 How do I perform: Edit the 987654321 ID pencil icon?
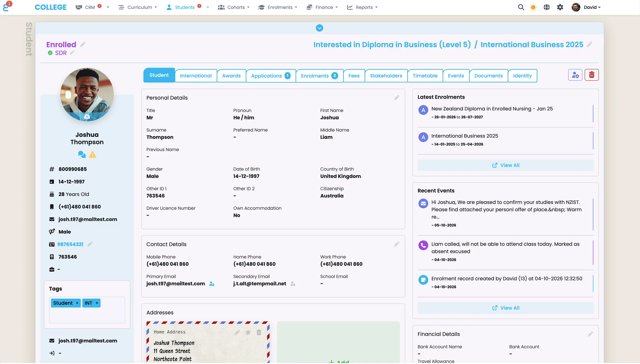[90, 244]
